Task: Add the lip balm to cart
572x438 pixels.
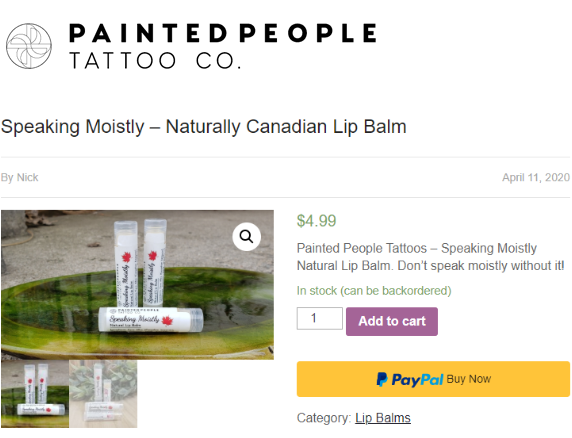Action: point(392,321)
